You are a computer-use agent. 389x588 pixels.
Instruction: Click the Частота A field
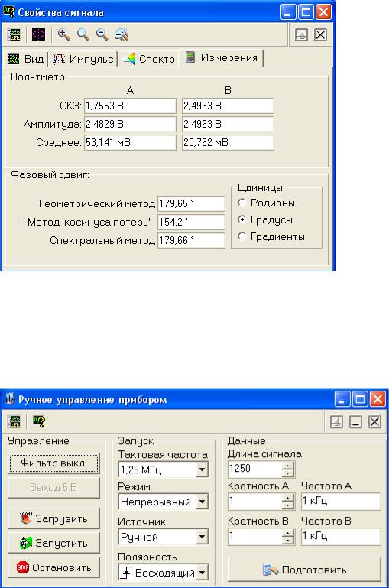coord(341,502)
